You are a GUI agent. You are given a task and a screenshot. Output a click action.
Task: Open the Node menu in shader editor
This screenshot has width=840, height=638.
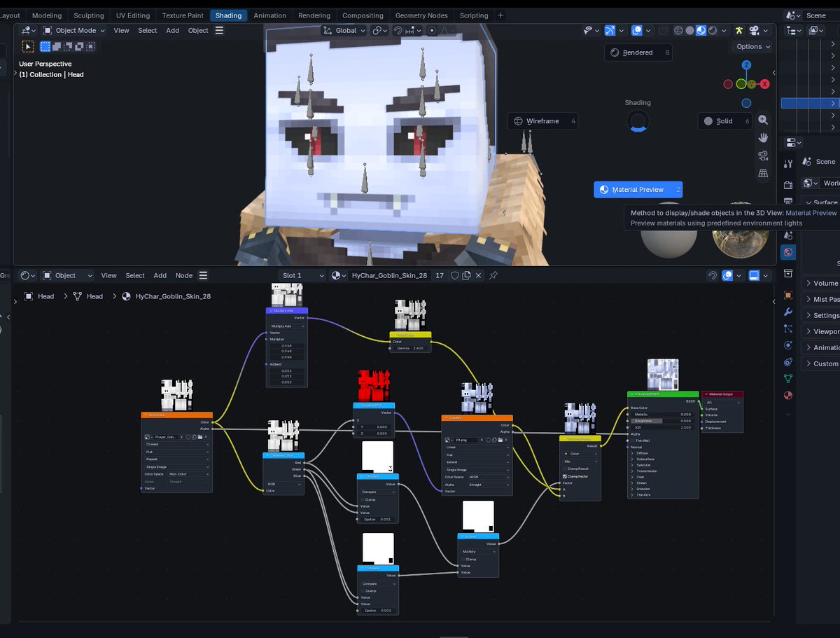(x=184, y=276)
